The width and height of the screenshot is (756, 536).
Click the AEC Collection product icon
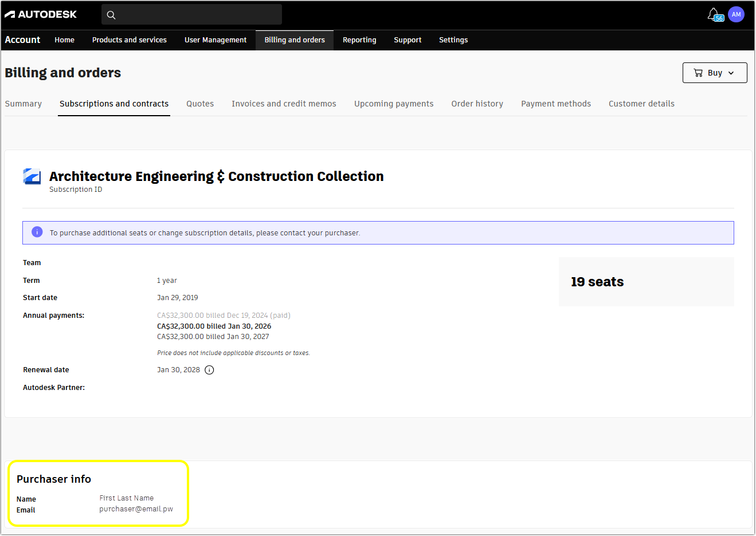pyautogui.click(x=32, y=177)
